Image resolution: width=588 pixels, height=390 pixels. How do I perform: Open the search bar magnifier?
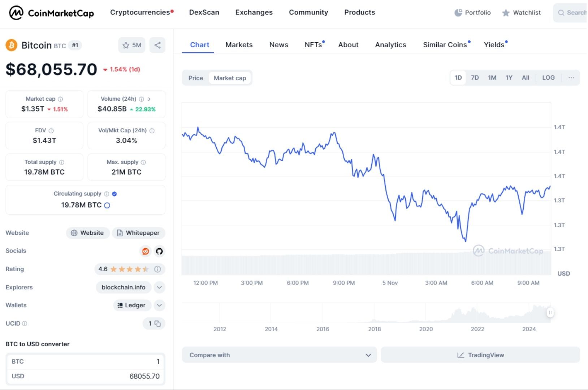click(561, 13)
